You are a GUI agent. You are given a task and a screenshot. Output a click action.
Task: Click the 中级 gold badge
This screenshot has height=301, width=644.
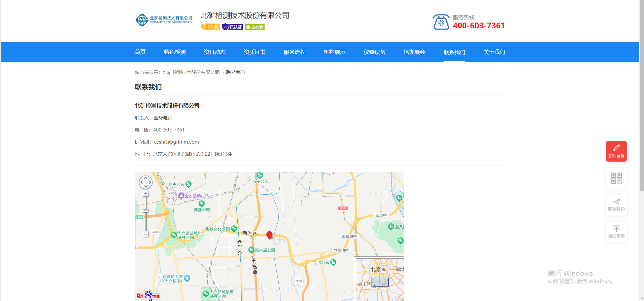click(210, 27)
